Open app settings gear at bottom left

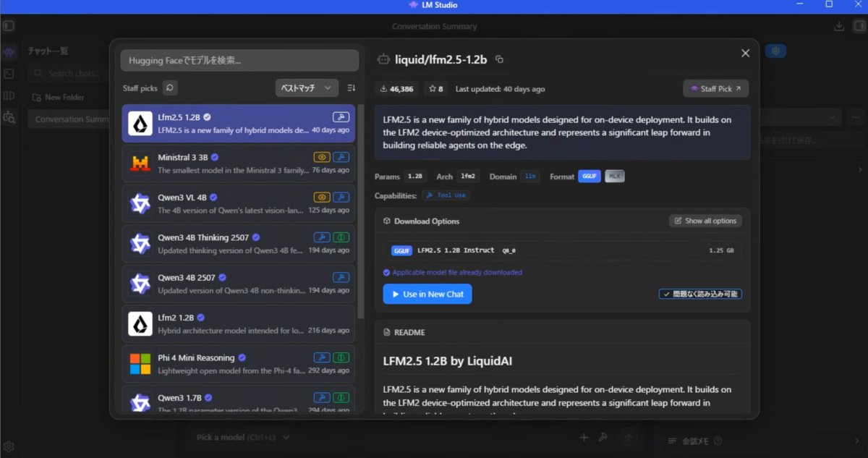tap(9, 446)
